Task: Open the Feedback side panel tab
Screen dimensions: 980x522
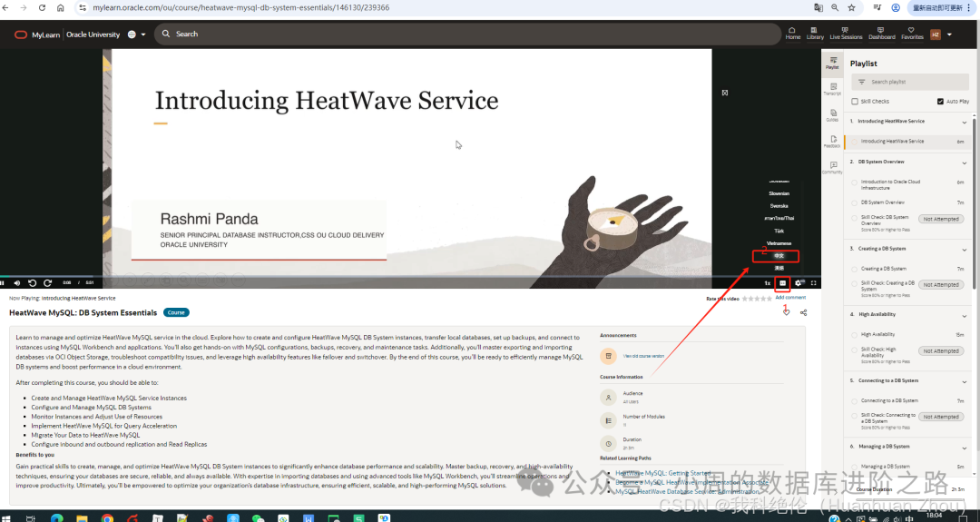Action: tap(832, 142)
